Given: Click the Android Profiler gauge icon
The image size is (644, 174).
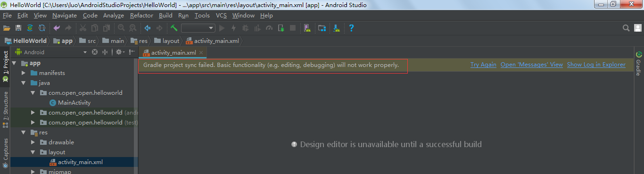Looking at the screenshot, I should 269,28.
